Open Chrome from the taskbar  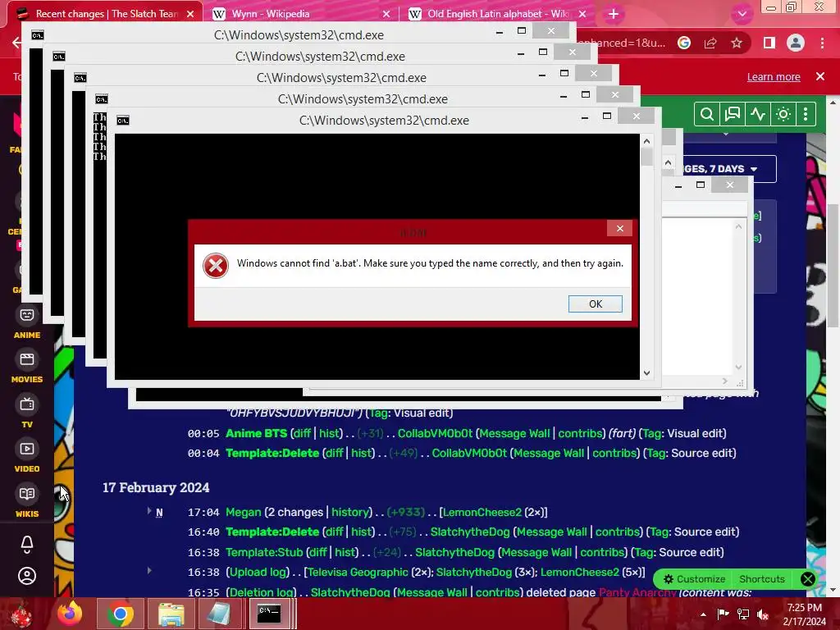pyautogui.click(x=121, y=614)
